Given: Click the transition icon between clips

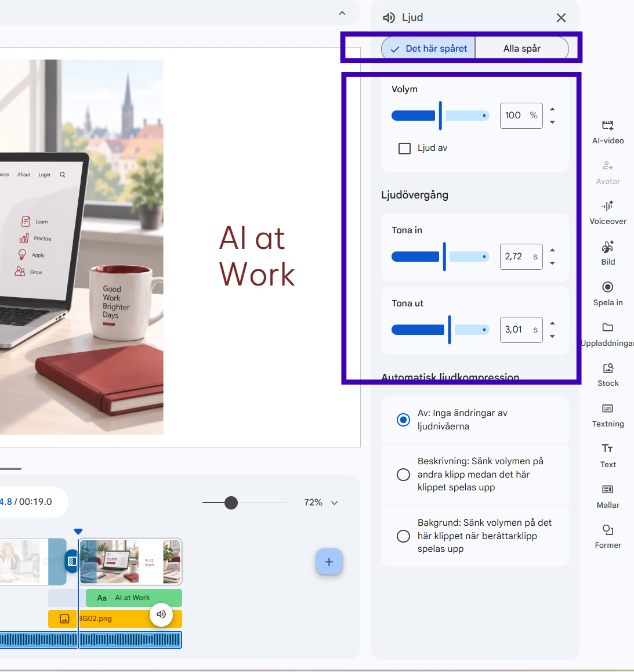Looking at the screenshot, I should (x=72, y=561).
